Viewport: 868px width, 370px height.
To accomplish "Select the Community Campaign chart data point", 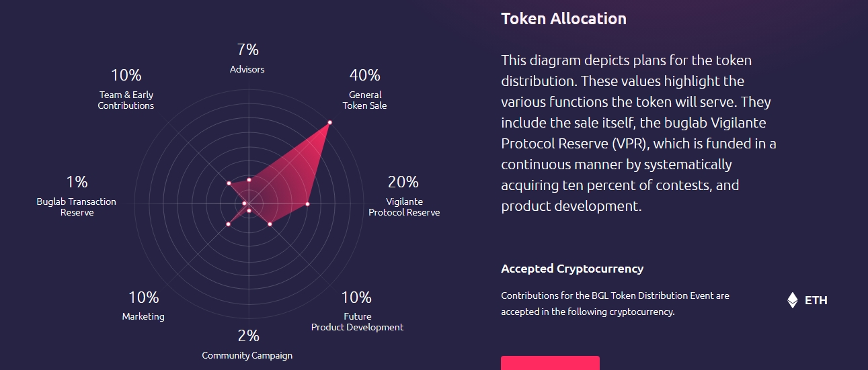I will coord(249,211).
